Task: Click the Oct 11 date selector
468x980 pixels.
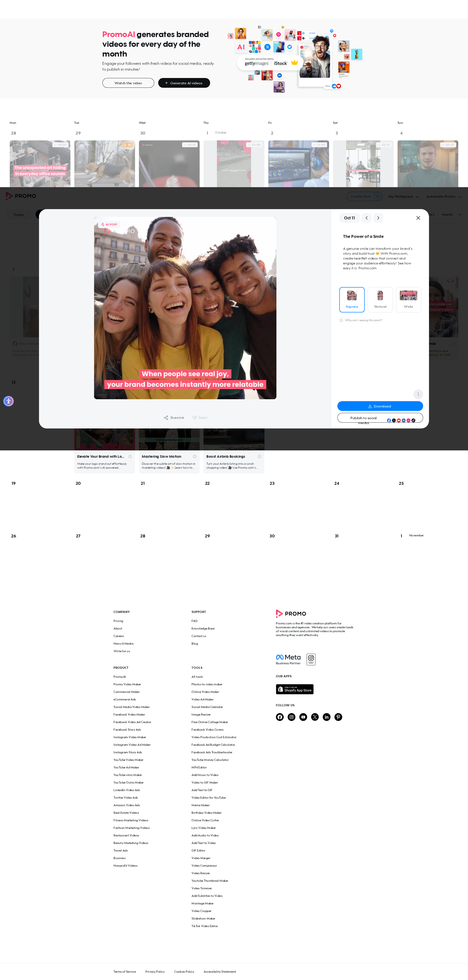Action: point(349,218)
